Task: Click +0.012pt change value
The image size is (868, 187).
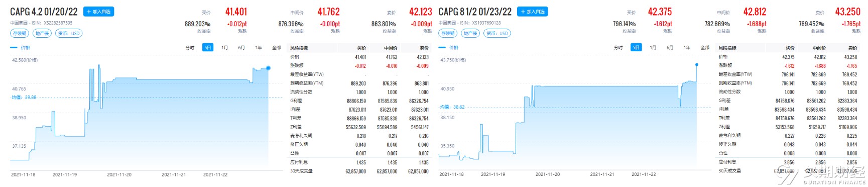Action: pyautogui.click(x=237, y=24)
